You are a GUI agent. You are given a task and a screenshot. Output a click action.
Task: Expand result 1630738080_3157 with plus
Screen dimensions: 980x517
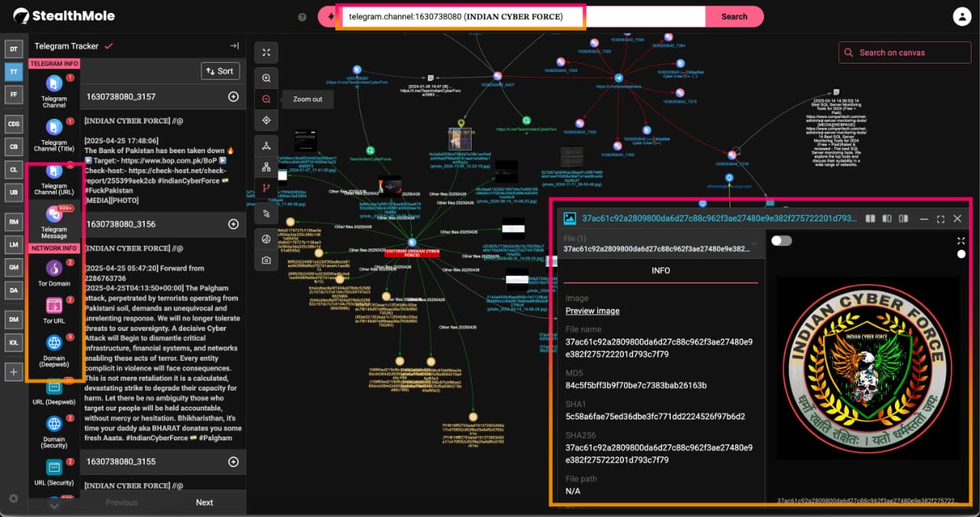(234, 97)
